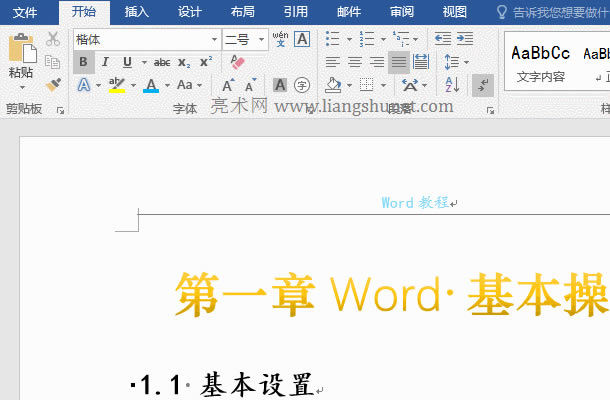The height and width of the screenshot is (400, 610).
Task: Toggle show paragraph marks button
Action: click(481, 86)
